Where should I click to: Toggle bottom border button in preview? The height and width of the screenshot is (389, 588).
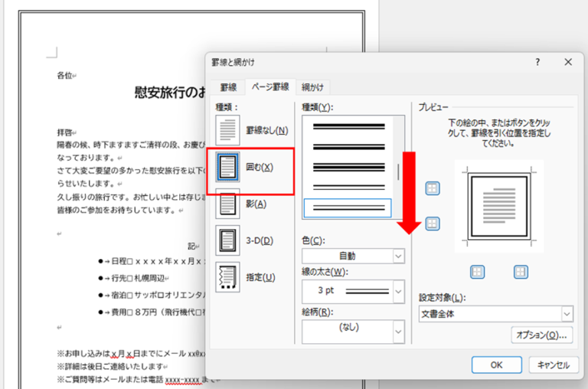tap(433, 224)
